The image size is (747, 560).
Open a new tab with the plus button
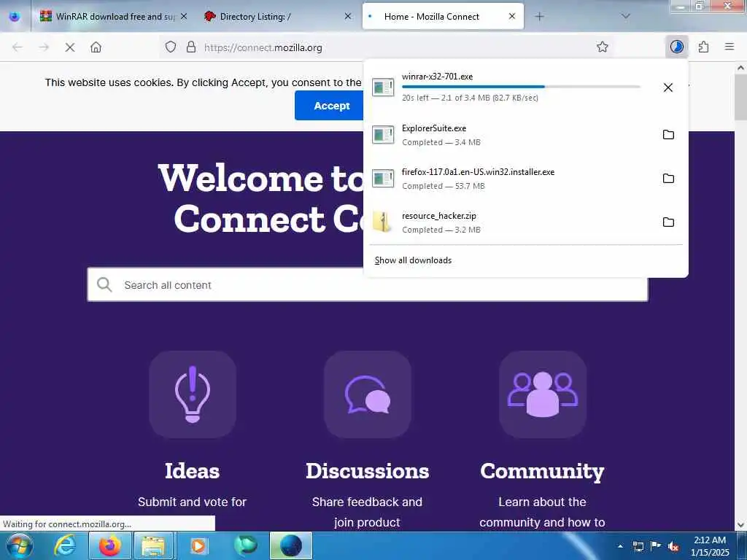[539, 17]
